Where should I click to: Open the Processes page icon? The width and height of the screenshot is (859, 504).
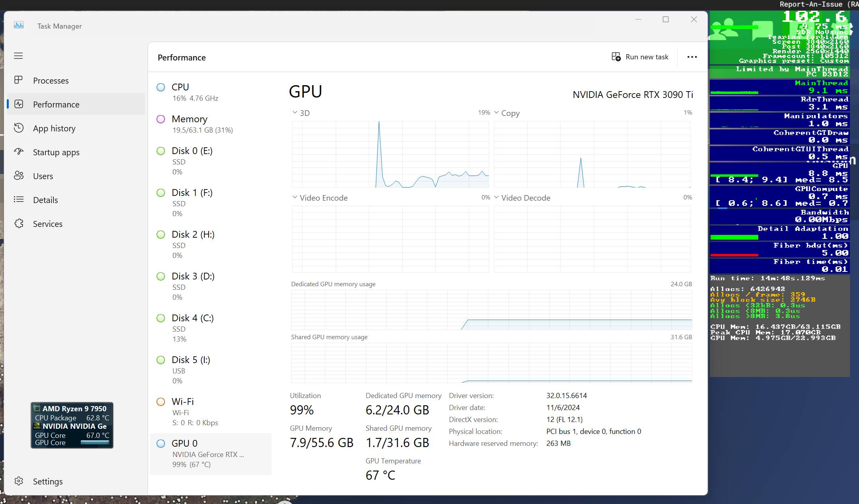click(x=18, y=80)
